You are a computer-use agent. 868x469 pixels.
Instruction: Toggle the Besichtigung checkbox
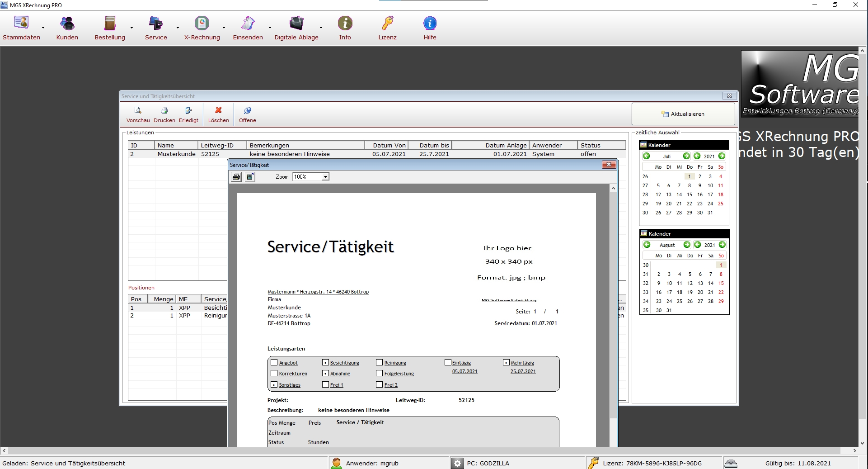click(x=325, y=362)
